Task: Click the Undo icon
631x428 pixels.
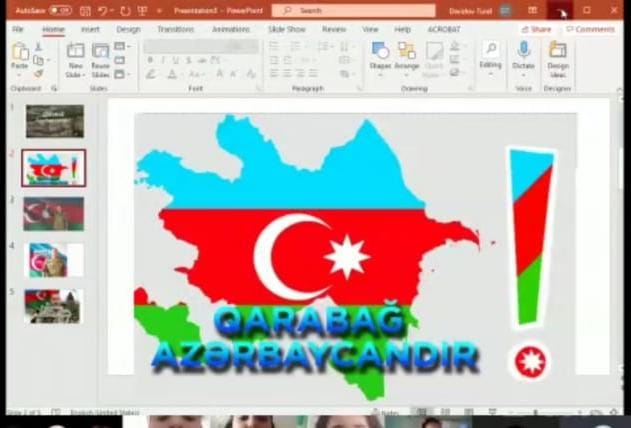Action: (x=103, y=11)
